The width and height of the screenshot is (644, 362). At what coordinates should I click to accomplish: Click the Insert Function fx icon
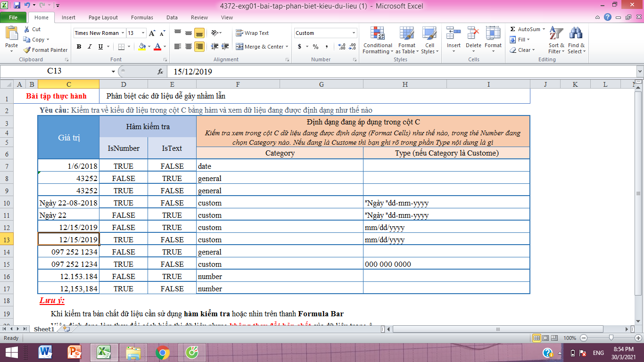[x=160, y=72]
